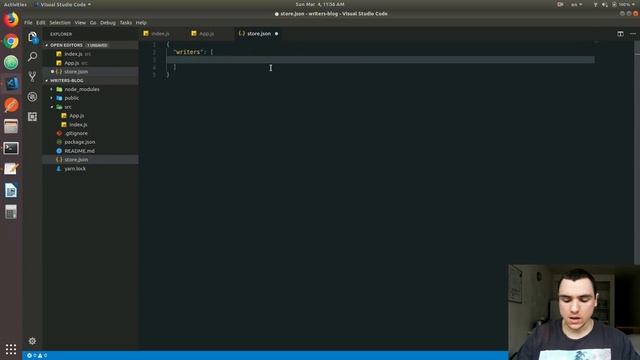640x360 pixels.
Task: Launch Google Chrome from the dock
Action: pos(11,41)
